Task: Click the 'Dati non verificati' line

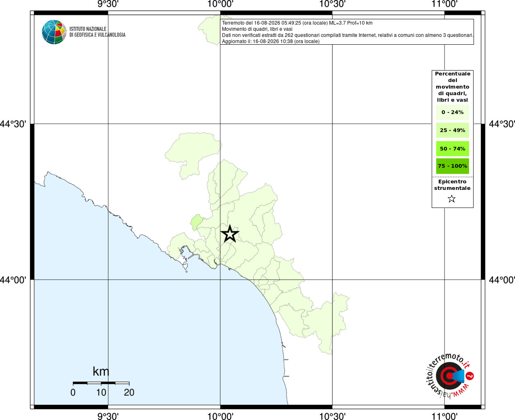Action: 348,35
